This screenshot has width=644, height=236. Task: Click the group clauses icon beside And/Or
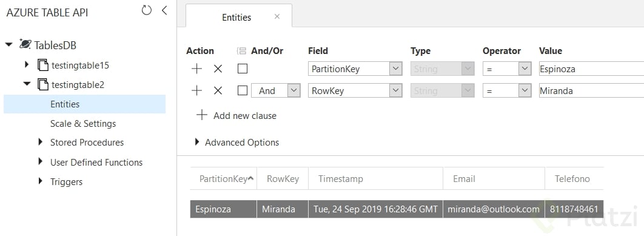[x=241, y=51]
